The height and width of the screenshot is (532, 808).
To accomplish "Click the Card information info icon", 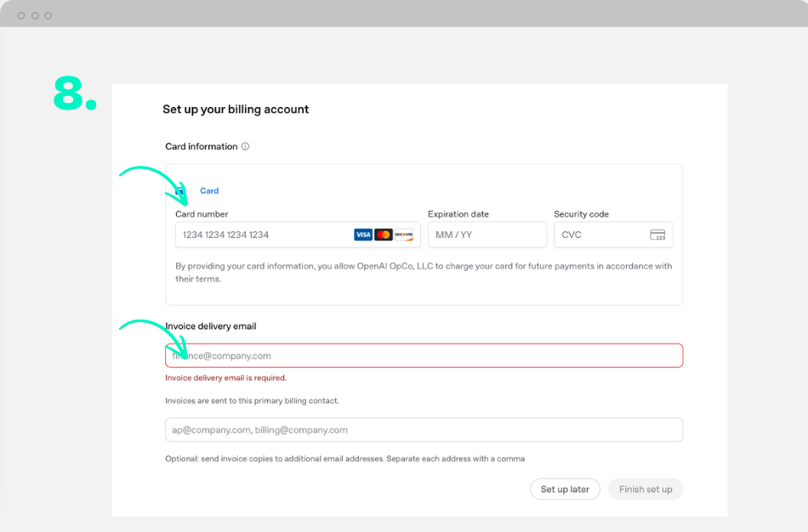I will click(245, 146).
